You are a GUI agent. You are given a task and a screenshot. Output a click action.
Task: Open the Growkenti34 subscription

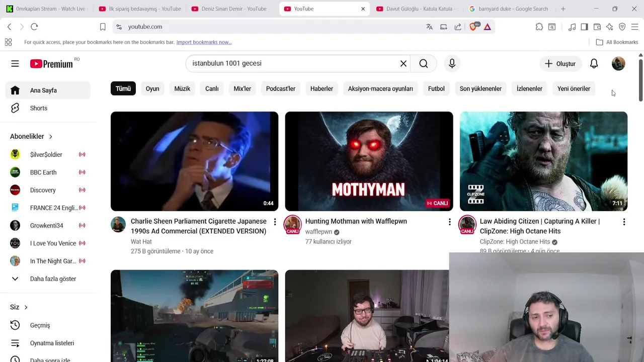click(48, 226)
